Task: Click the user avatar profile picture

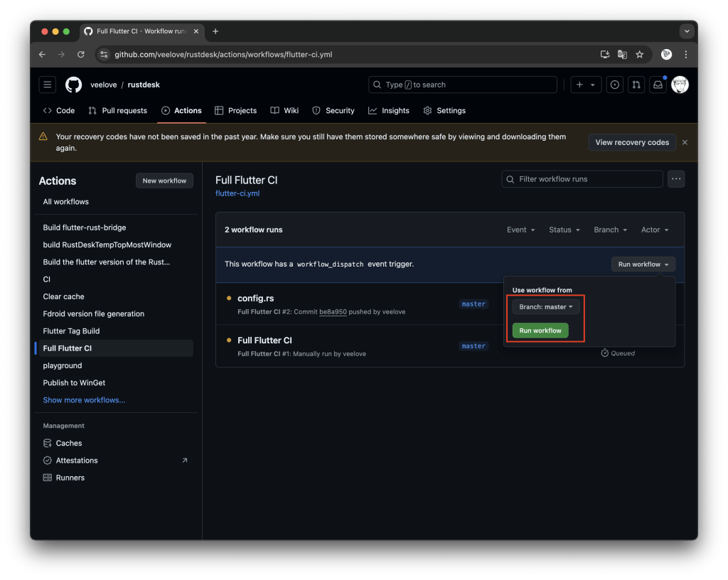Action: 680,85
